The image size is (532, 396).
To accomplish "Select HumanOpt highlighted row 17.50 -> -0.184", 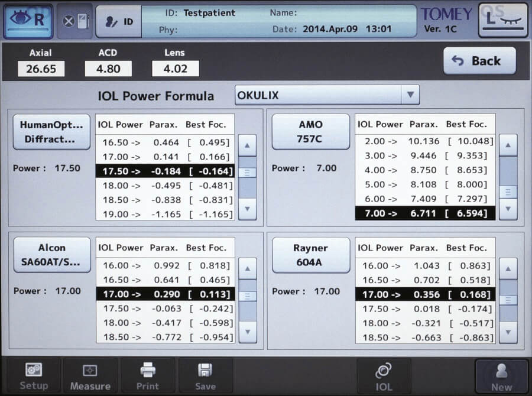I will pyautogui.click(x=166, y=171).
